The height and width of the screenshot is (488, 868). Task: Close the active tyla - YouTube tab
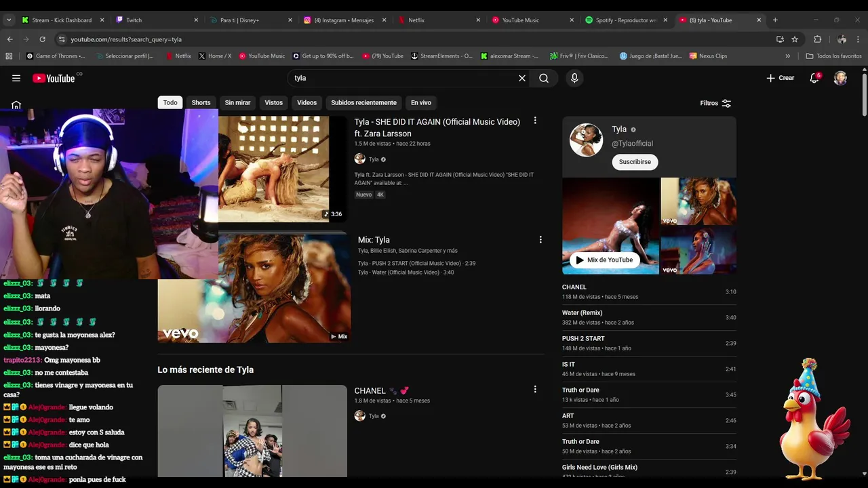point(759,20)
